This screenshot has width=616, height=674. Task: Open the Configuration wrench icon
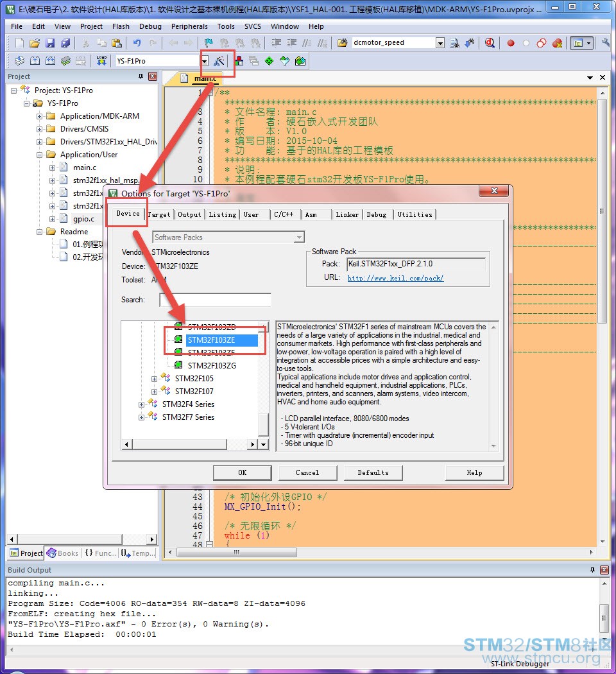pyautogui.click(x=606, y=42)
